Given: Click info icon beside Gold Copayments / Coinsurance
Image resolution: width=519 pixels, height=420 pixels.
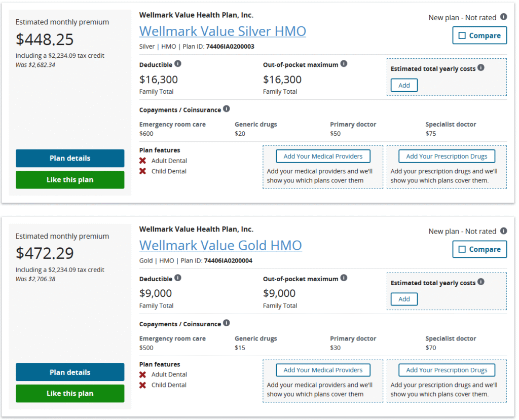Looking at the screenshot, I should (227, 323).
